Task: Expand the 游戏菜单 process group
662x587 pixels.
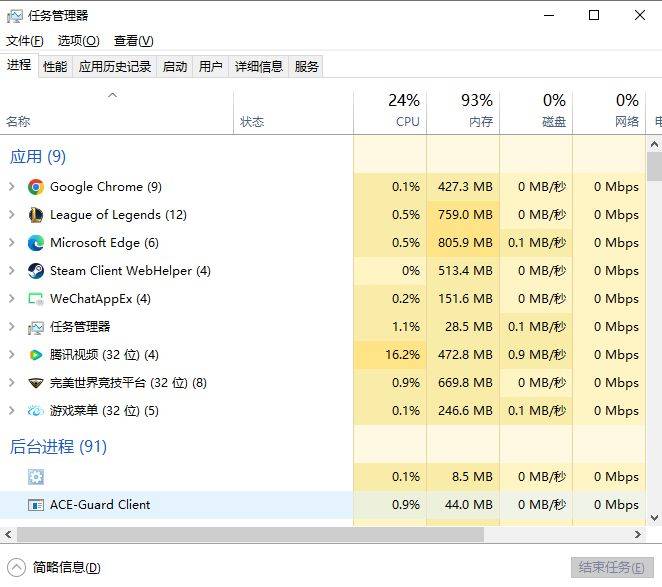Action: (x=11, y=411)
